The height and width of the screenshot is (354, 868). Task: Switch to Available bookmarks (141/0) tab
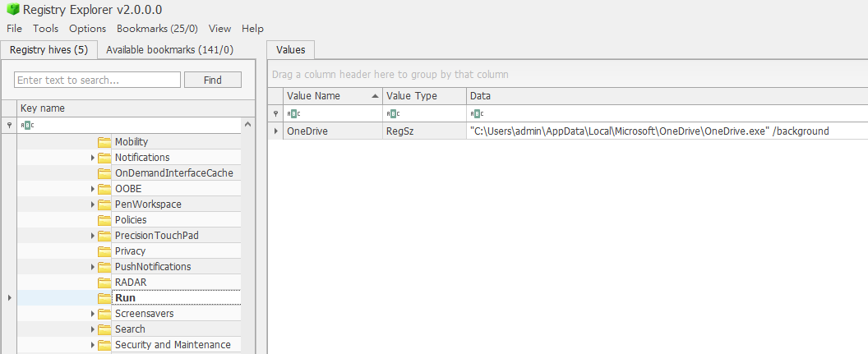(169, 50)
